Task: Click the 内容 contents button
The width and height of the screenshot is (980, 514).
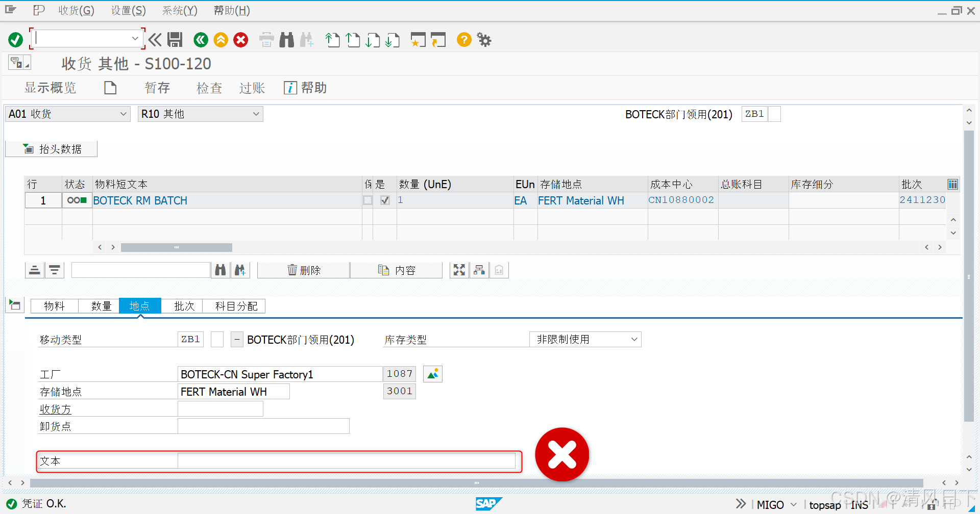Action: [x=397, y=270]
